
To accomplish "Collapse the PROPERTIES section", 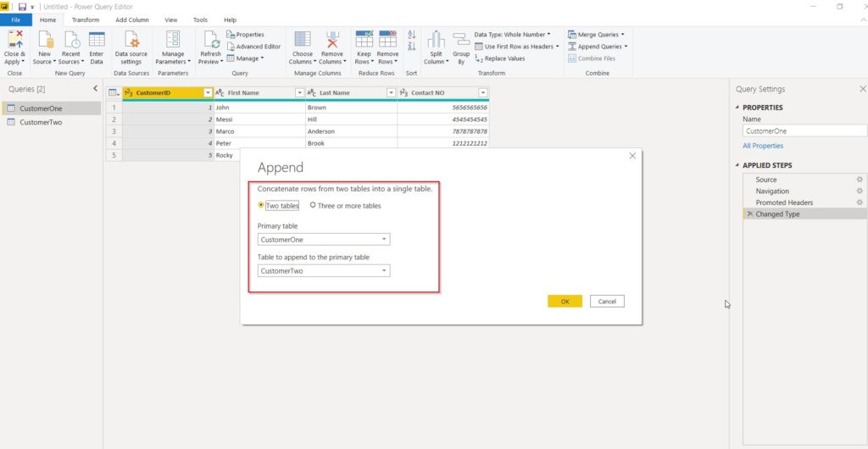I will coord(737,108).
